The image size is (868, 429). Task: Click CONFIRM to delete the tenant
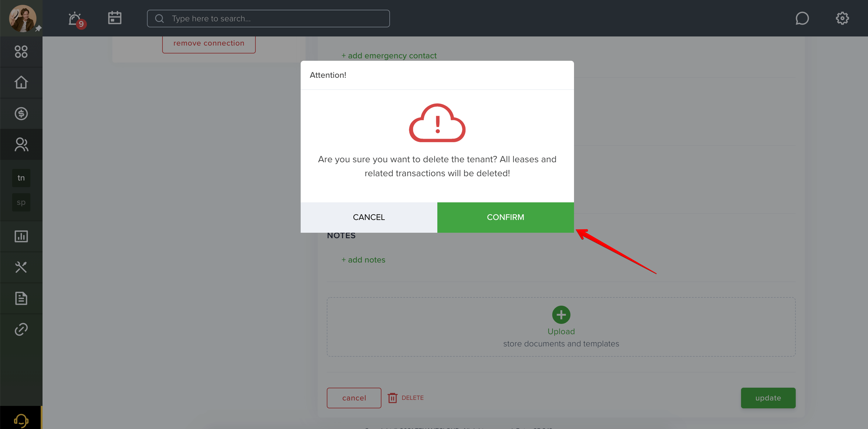tap(505, 217)
